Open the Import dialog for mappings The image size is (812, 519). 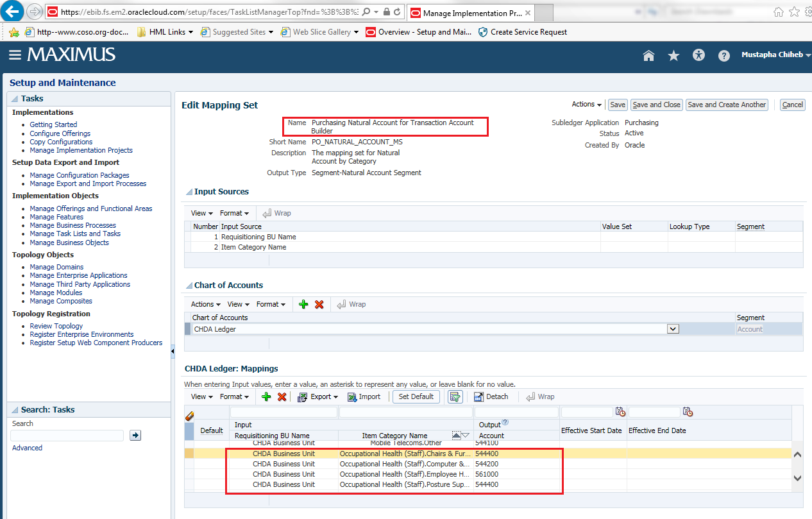[364, 396]
